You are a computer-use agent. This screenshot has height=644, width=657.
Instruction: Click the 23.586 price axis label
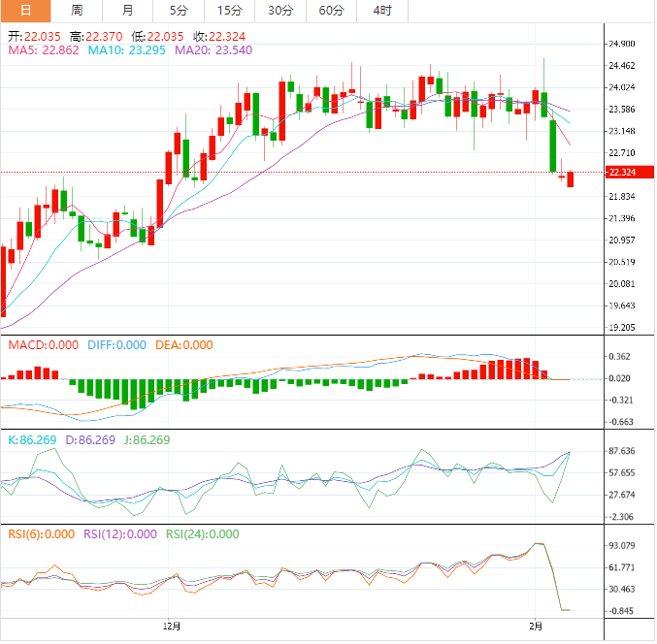(x=622, y=110)
